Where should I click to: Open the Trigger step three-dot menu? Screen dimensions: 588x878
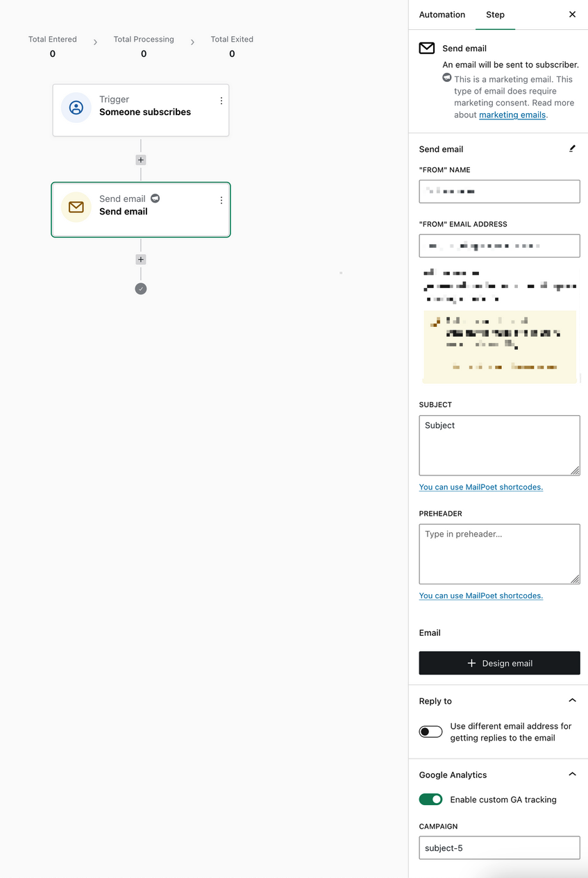pyautogui.click(x=221, y=101)
